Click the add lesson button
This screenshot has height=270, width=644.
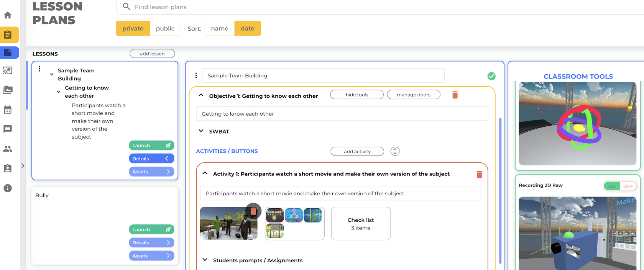[152, 54]
